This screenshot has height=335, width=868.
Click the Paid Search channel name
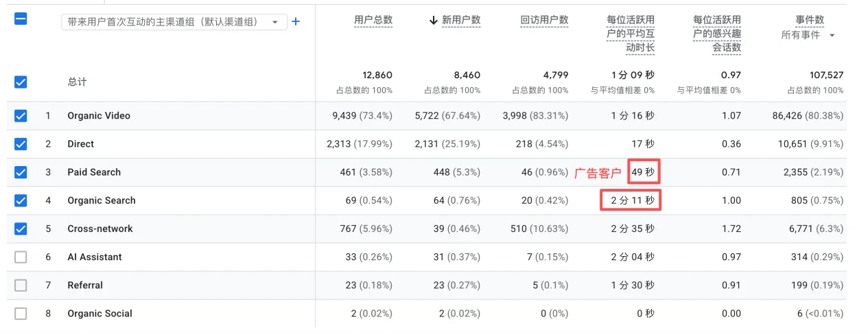click(94, 172)
